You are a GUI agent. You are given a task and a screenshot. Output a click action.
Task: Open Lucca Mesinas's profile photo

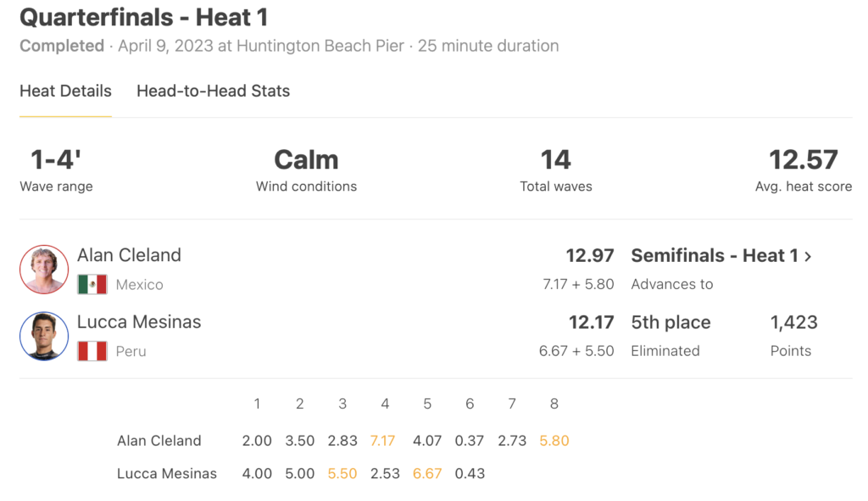(44, 336)
